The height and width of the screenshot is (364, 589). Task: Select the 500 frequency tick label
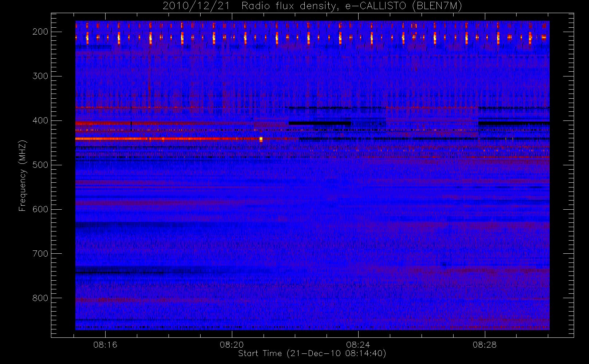click(40, 165)
